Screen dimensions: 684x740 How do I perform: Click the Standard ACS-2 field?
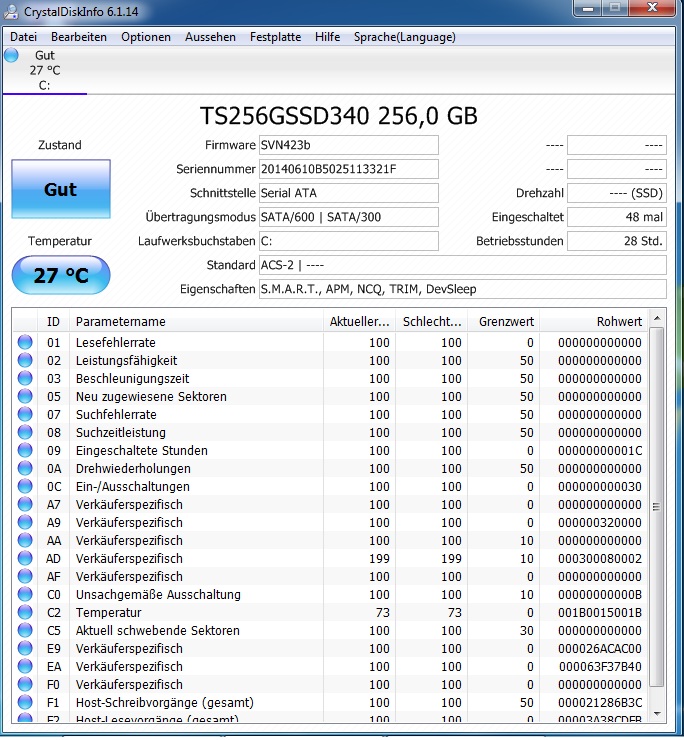(463, 265)
